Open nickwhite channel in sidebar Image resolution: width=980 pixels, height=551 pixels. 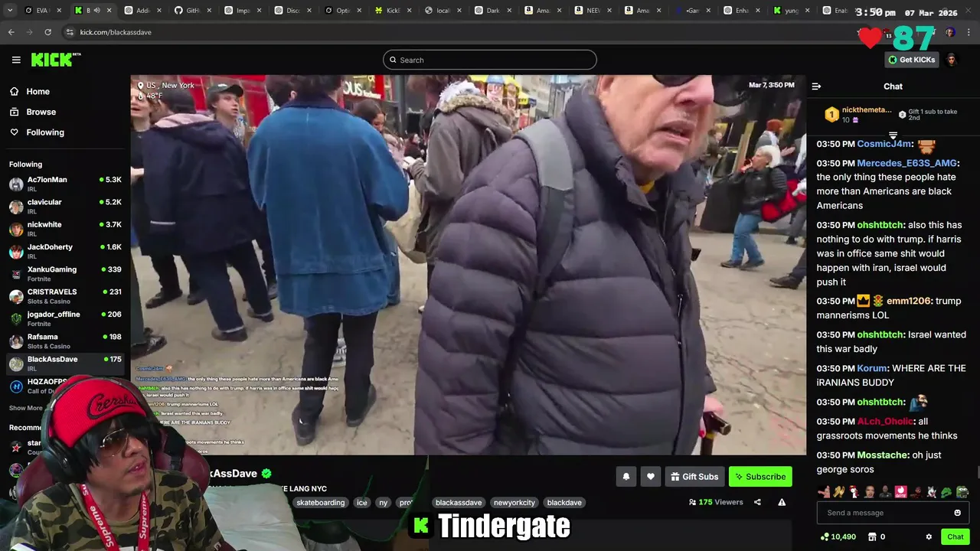coord(65,229)
